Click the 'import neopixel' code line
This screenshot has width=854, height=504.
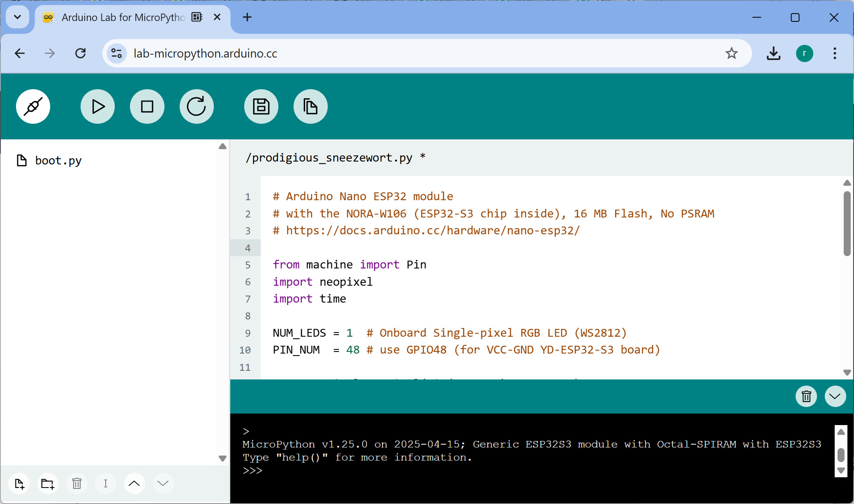(x=323, y=282)
